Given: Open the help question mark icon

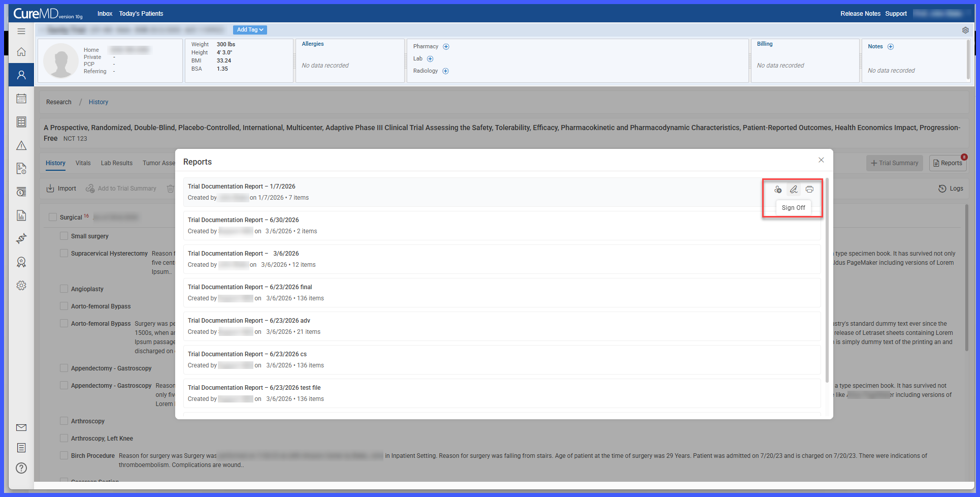Looking at the screenshot, I should coord(21,468).
